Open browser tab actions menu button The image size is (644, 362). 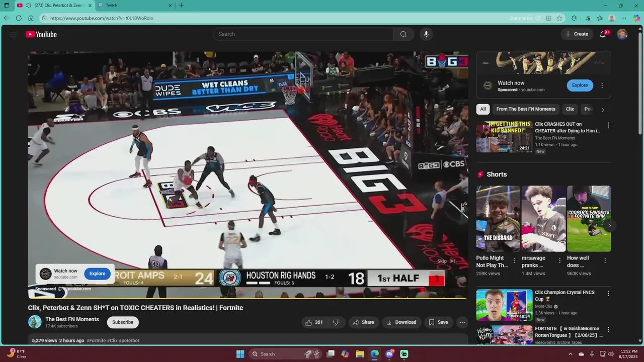point(7,6)
